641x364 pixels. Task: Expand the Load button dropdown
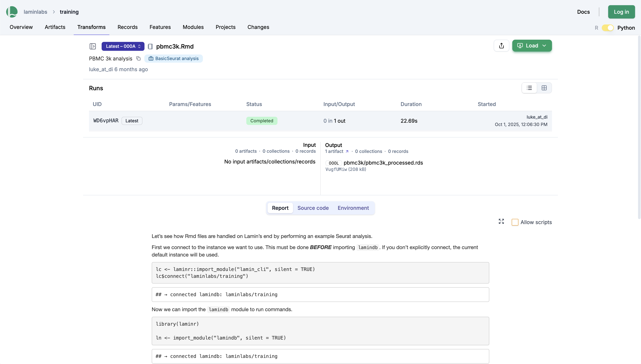[544, 46]
